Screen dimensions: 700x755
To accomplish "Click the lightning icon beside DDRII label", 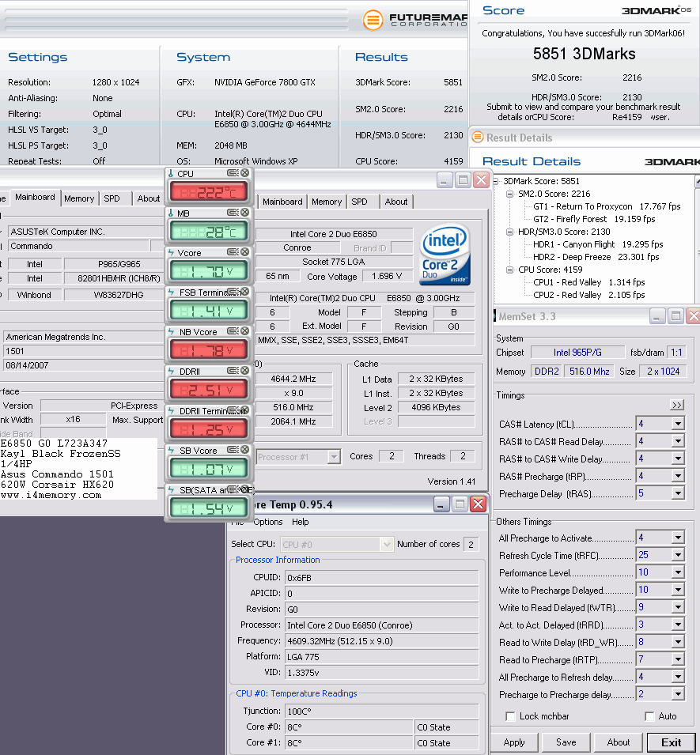I will click(x=171, y=371).
